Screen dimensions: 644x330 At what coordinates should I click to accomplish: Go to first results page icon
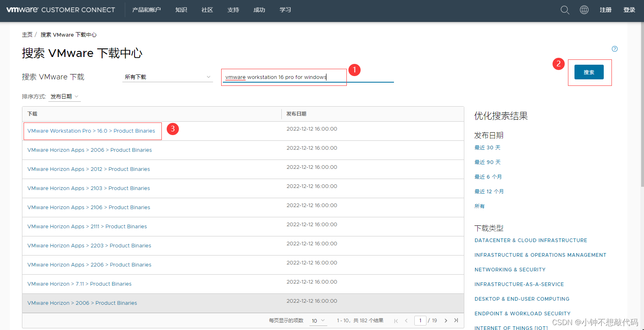[x=396, y=321]
